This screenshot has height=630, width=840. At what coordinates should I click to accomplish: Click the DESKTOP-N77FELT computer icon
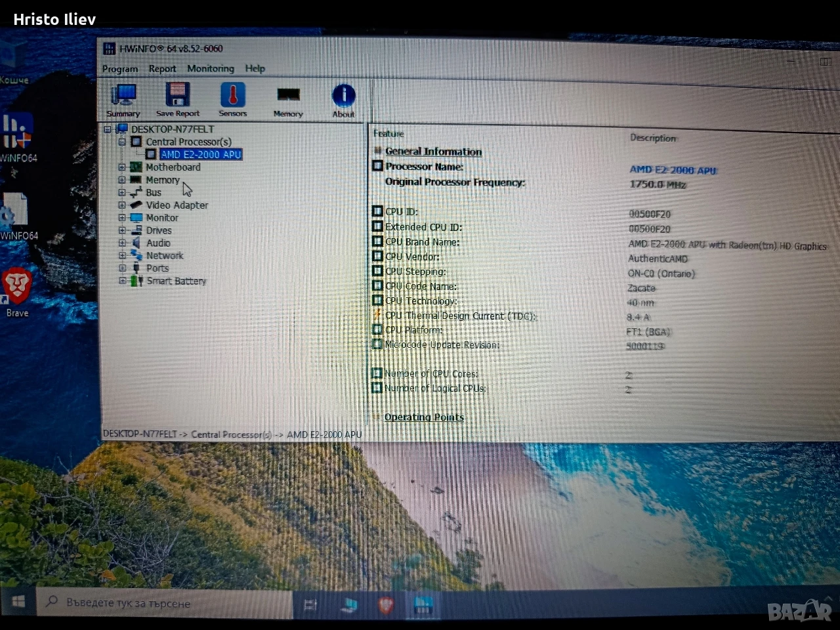pyautogui.click(x=122, y=129)
